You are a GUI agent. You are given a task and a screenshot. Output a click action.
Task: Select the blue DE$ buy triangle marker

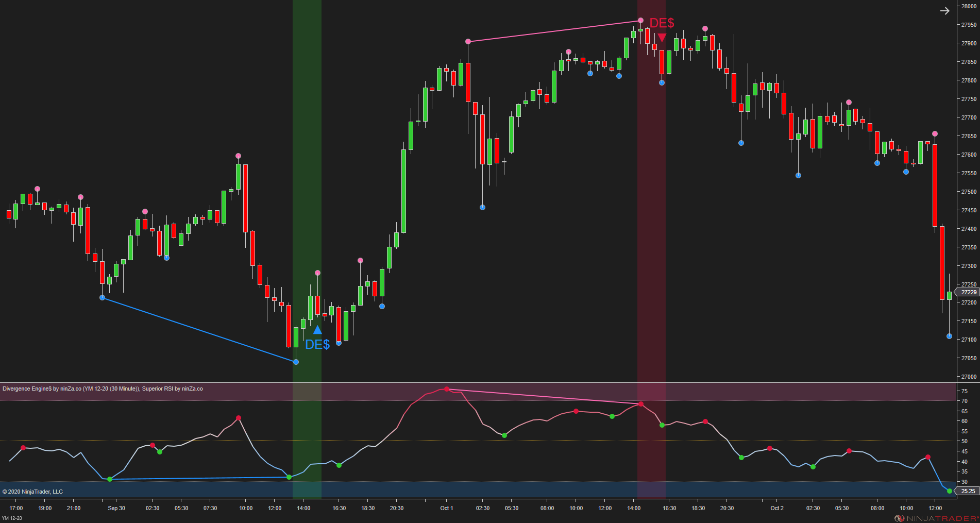click(x=318, y=330)
